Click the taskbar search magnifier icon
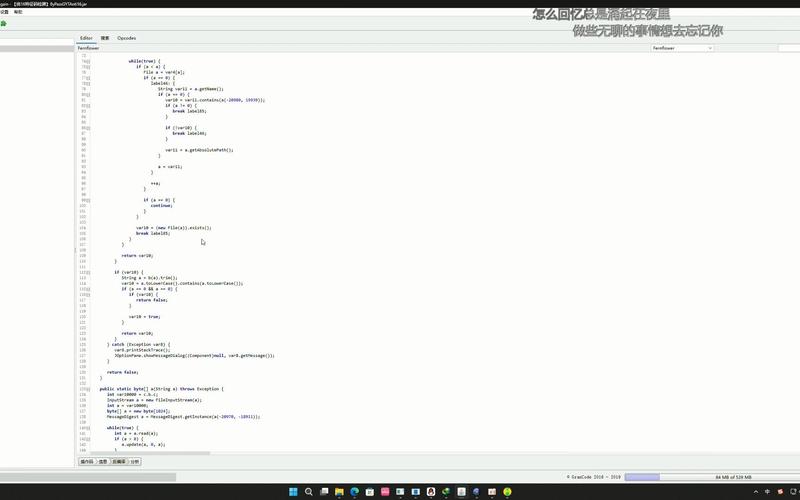The width and height of the screenshot is (800, 500). [309, 491]
